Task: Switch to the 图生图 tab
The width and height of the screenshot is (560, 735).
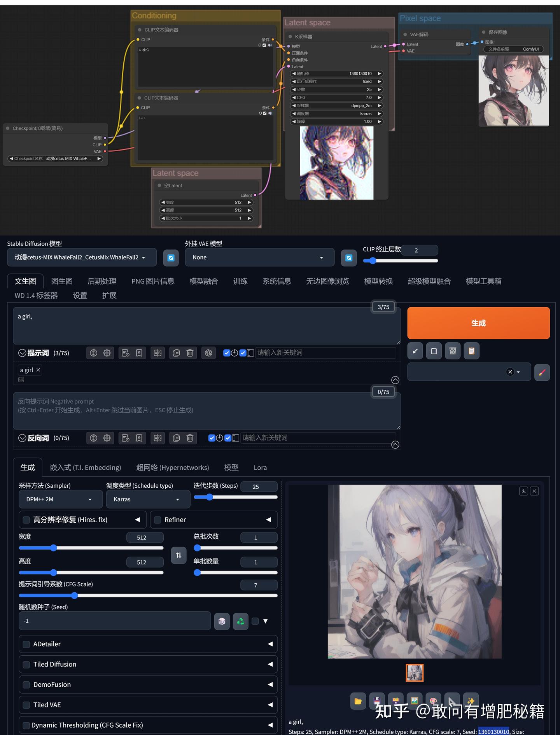Action: (x=62, y=281)
